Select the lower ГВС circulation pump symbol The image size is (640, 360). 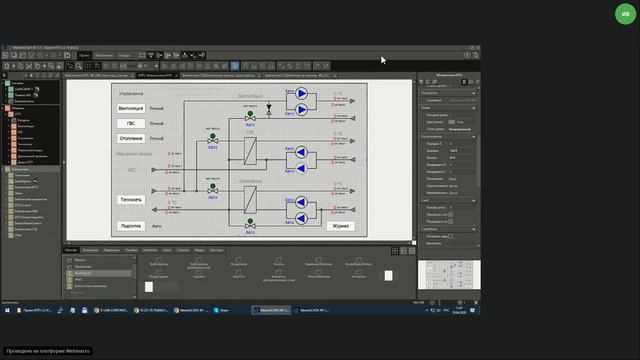[301, 168]
